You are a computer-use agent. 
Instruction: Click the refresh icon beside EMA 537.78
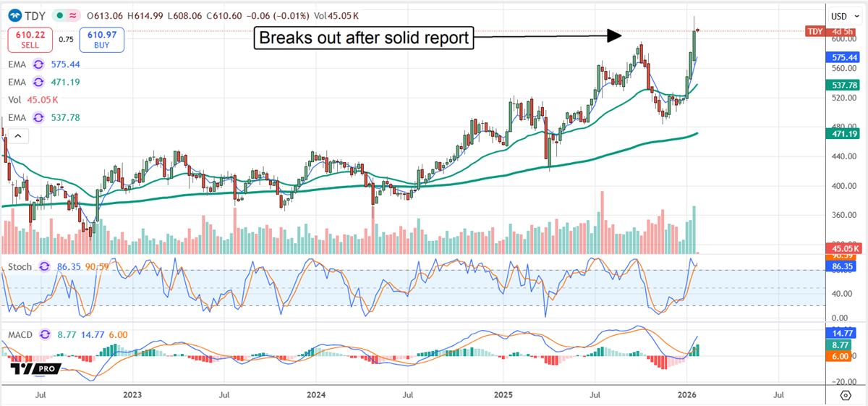coord(39,118)
